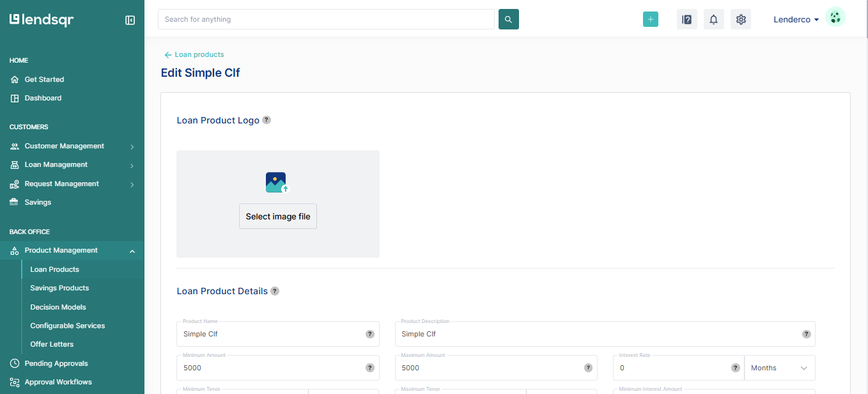868x394 pixels.
Task: Click the BACK OFFICE section label
Action: (x=29, y=232)
